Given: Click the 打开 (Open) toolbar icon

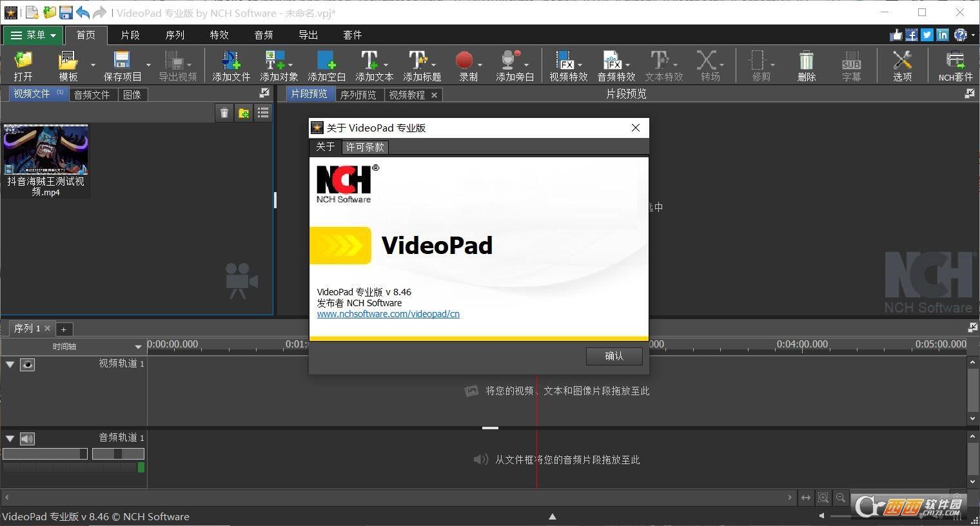Looking at the screenshot, I should [x=23, y=61].
